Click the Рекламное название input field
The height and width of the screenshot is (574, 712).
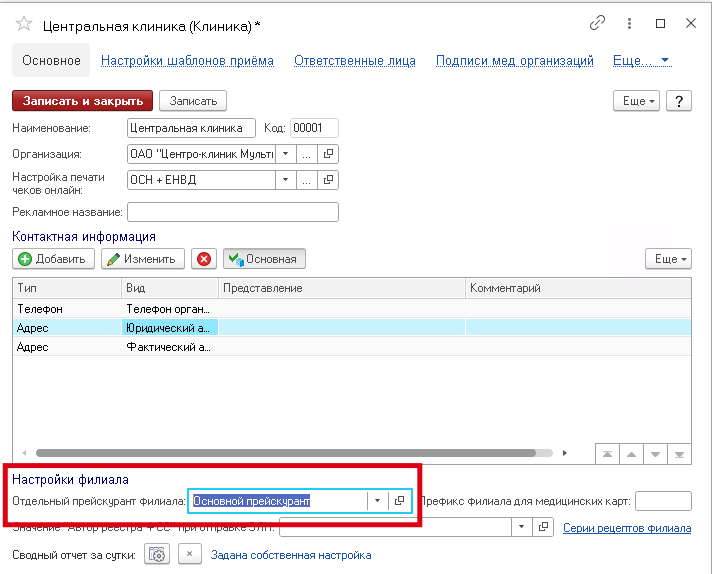(232, 212)
